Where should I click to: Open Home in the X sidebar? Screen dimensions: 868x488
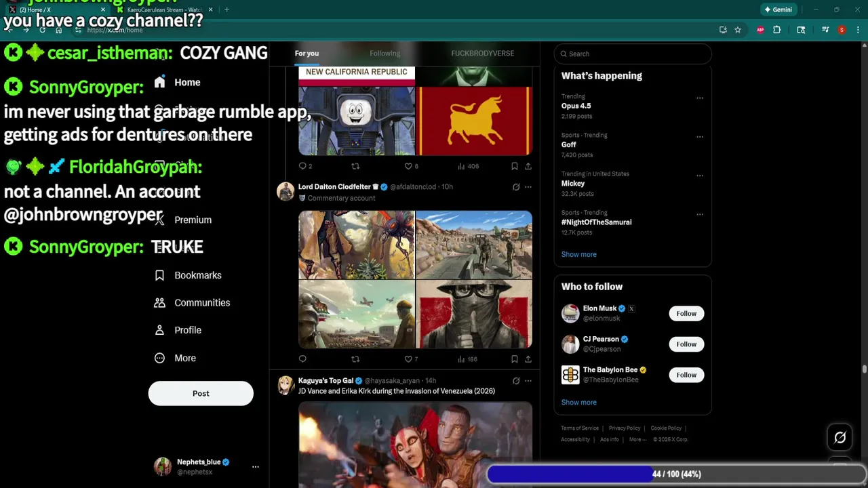(x=177, y=82)
